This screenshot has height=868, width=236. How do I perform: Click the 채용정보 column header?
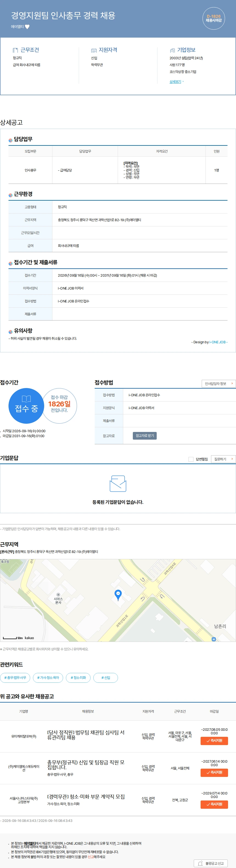click(x=88, y=711)
